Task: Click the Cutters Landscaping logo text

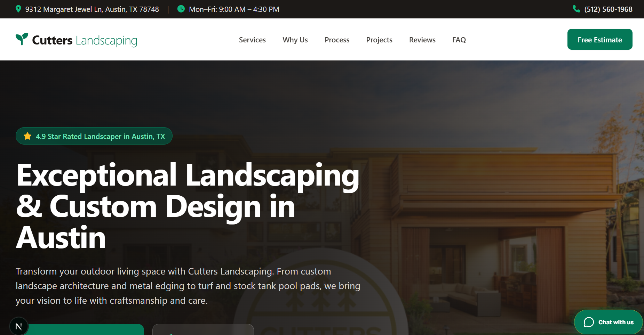Action: coord(85,40)
